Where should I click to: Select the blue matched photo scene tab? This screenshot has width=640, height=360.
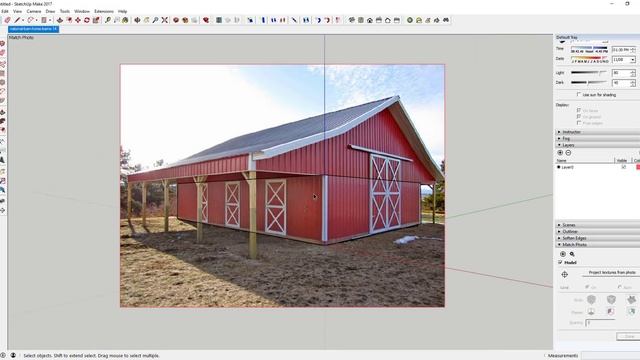33,29
